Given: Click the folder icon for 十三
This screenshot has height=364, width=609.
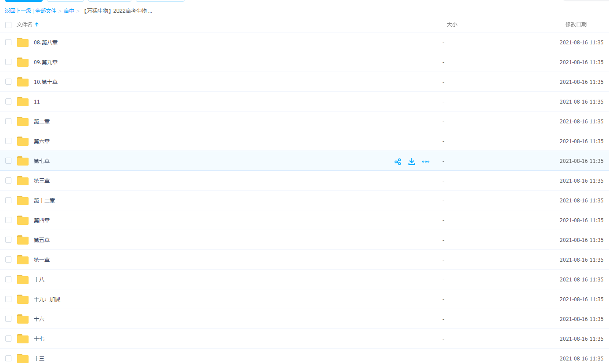Looking at the screenshot, I should pyautogui.click(x=23, y=358).
